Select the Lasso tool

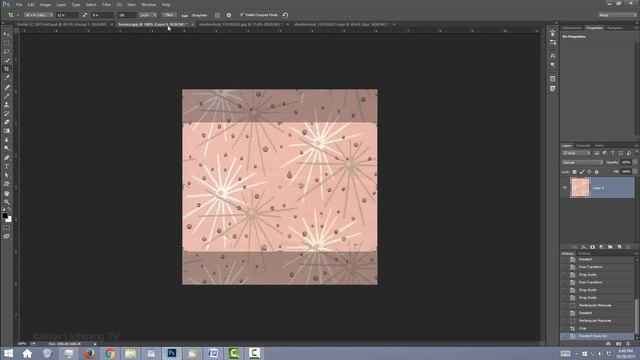point(7,51)
